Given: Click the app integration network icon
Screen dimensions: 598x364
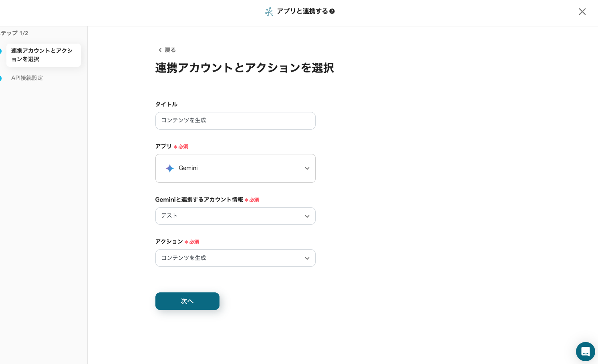Looking at the screenshot, I should (x=269, y=12).
